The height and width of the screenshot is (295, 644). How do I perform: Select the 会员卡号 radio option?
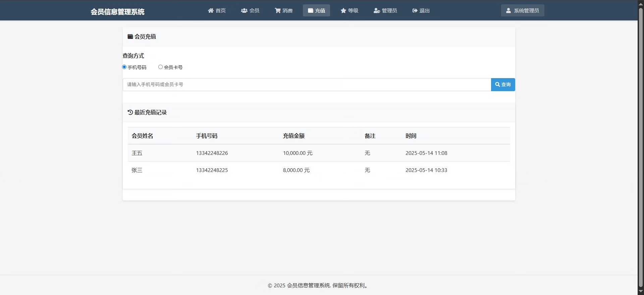[160, 67]
